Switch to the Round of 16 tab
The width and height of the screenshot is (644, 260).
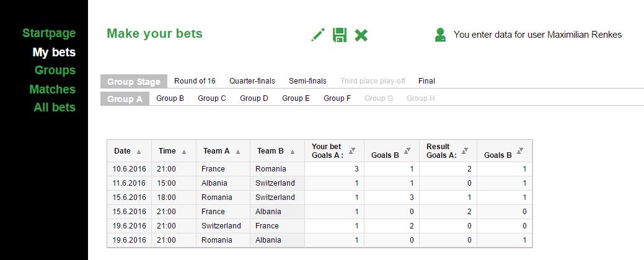coord(195,81)
